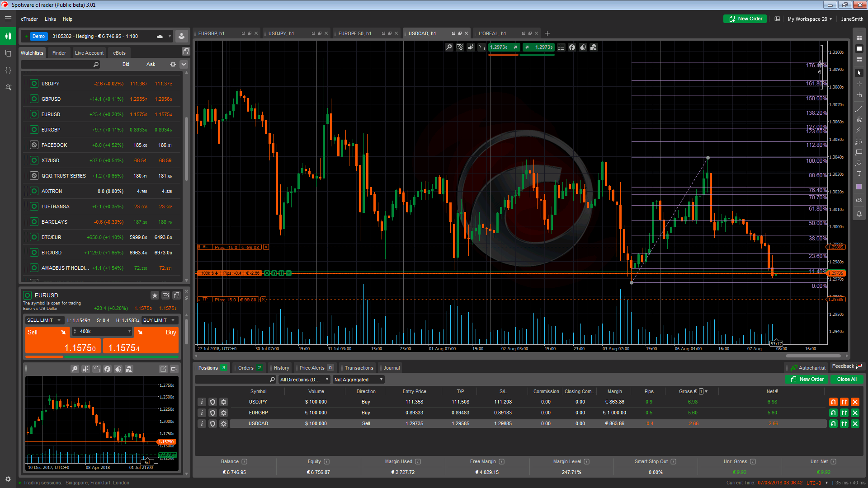Toggle star/favorite on EURUSD symbol
868x488 pixels.
coord(155,295)
